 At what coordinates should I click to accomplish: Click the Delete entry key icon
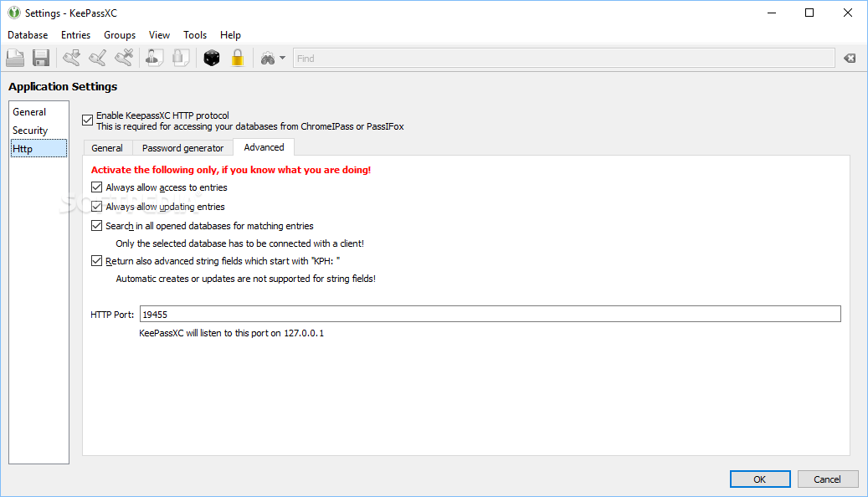pos(124,58)
